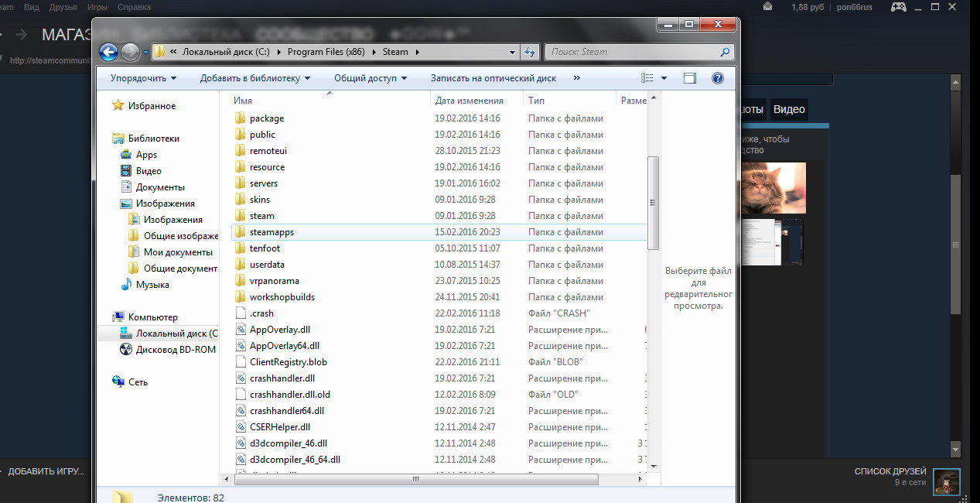Open address bar history dropdown arrow
This screenshot has height=503, width=980.
(x=512, y=52)
